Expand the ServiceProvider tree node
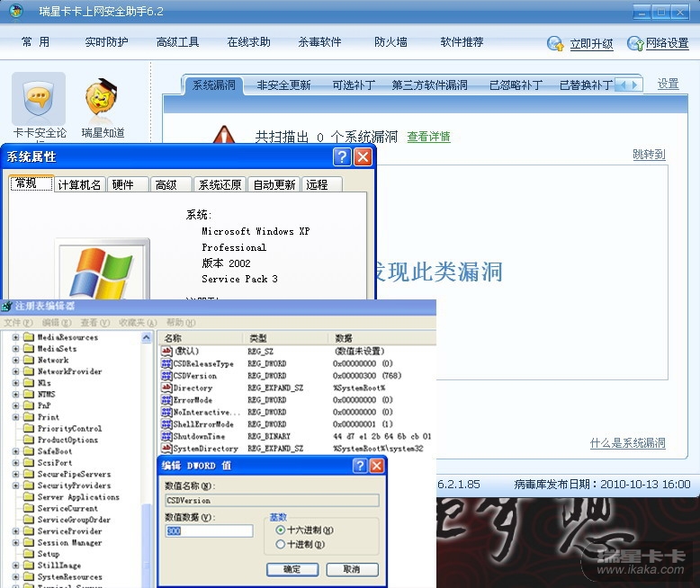Viewport: 700px width, 588px height. coord(15,531)
